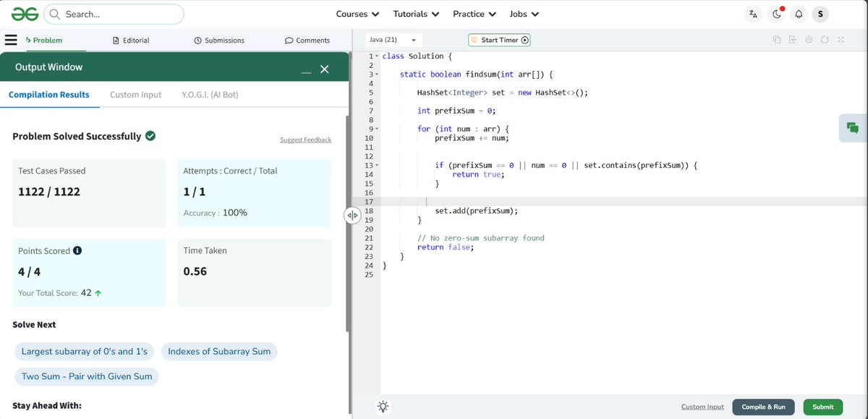868x419 pixels.
Task: Open notifications via the bell icon
Action: pos(799,13)
